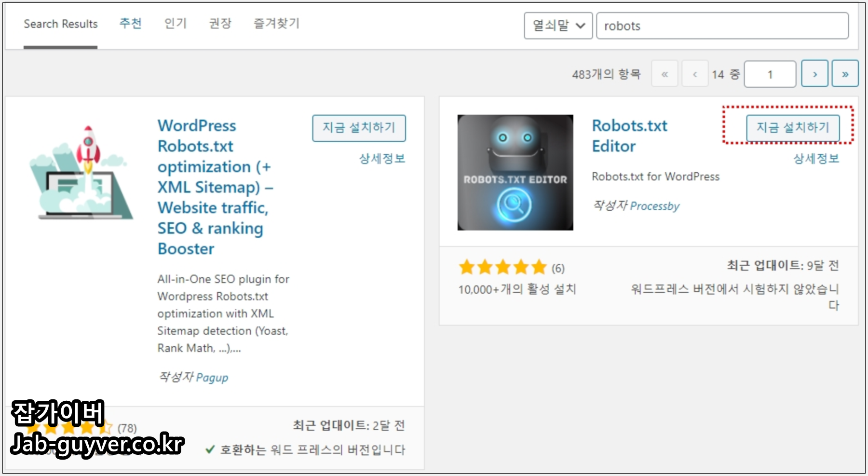Click the previous page ‹ arrow
Viewport: 868px width, 476px height.
pyautogui.click(x=694, y=73)
